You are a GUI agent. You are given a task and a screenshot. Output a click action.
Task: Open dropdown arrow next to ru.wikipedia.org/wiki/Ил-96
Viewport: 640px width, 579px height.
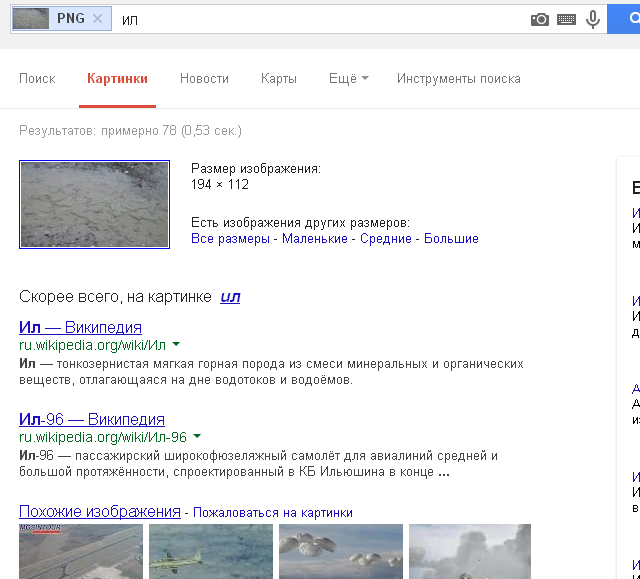[197, 437]
